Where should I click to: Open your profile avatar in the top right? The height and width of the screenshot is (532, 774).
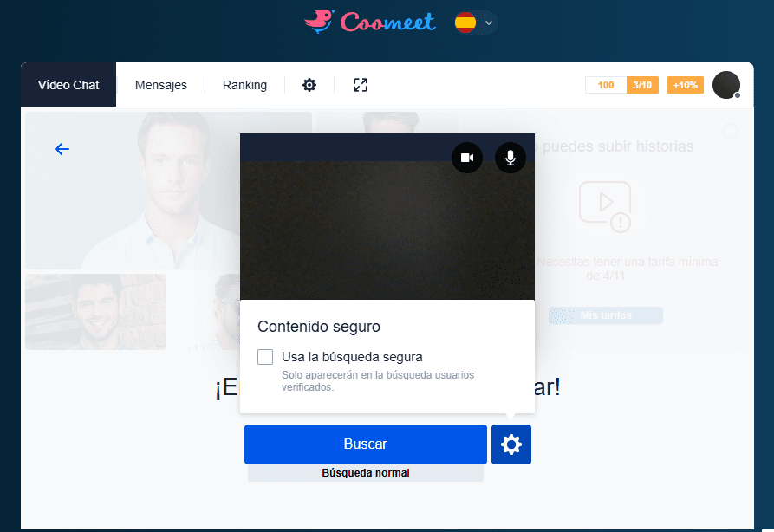(726, 85)
